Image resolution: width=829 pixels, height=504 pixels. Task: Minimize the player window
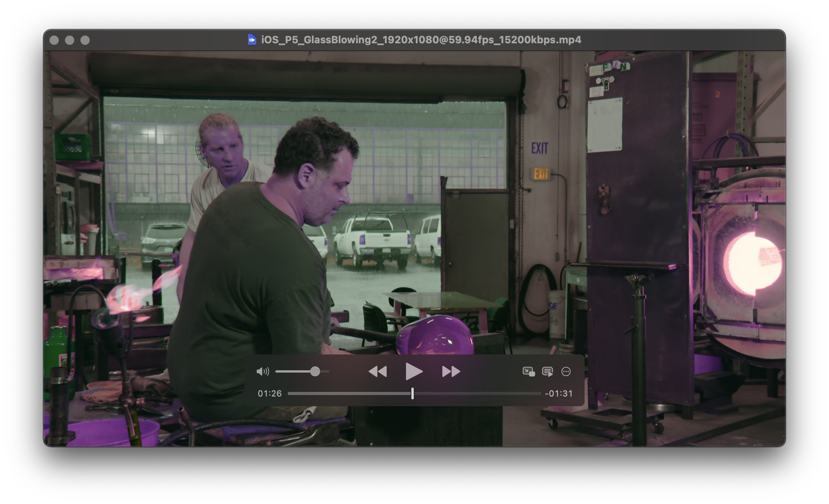(70, 40)
